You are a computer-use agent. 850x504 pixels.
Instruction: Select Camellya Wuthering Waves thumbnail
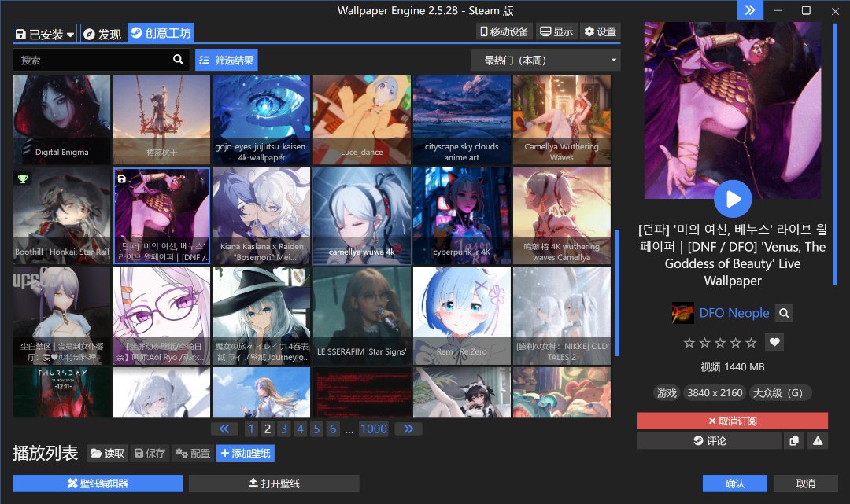562,120
